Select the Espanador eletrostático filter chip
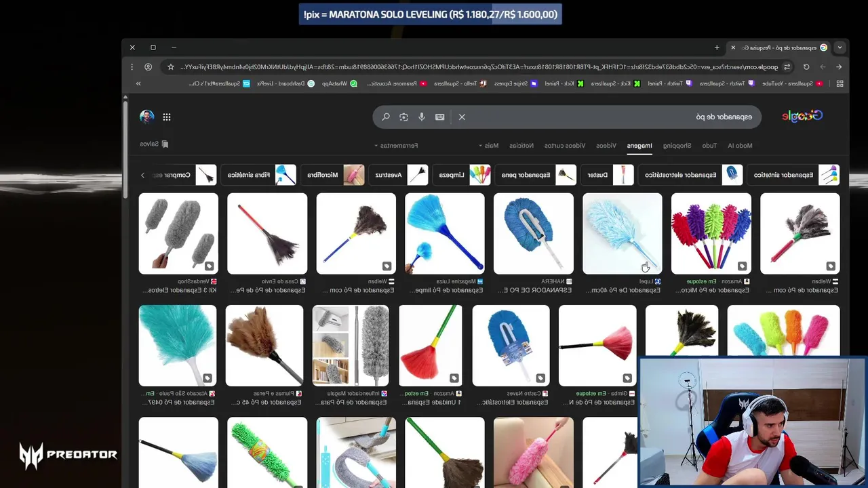 690,175
